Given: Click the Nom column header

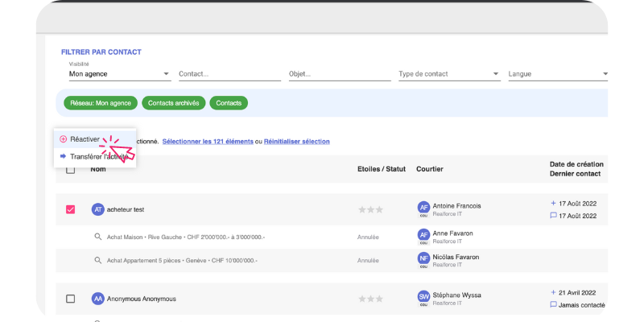Looking at the screenshot, I should point(98,169).
